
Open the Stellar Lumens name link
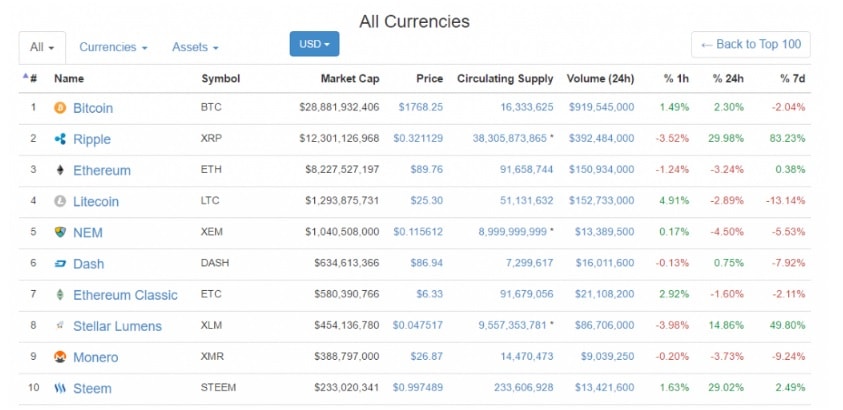tap(117, 326)
